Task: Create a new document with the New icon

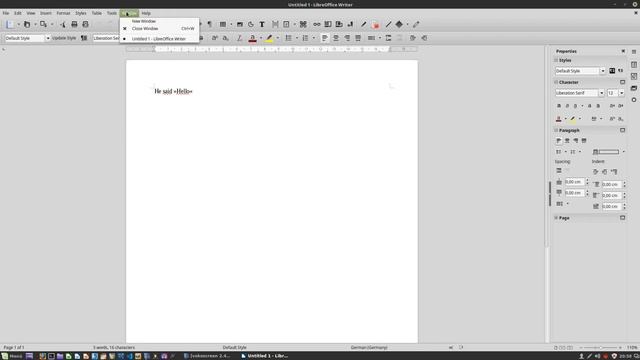Action: (10, 24)
